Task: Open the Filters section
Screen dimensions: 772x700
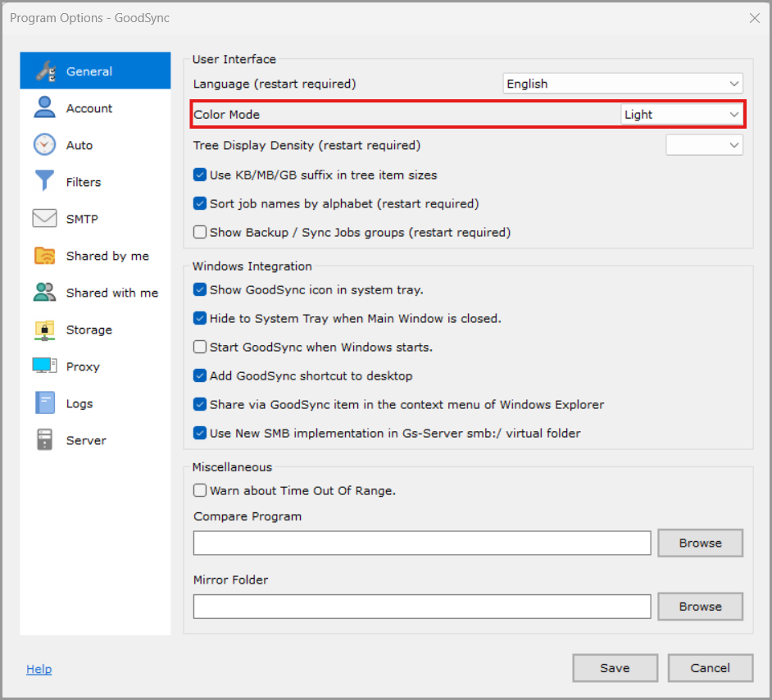Action: tap(95, 182)
